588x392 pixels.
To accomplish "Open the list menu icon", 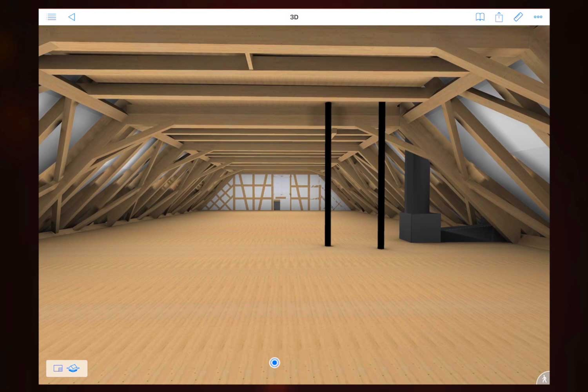I will [x=51, y=17].
